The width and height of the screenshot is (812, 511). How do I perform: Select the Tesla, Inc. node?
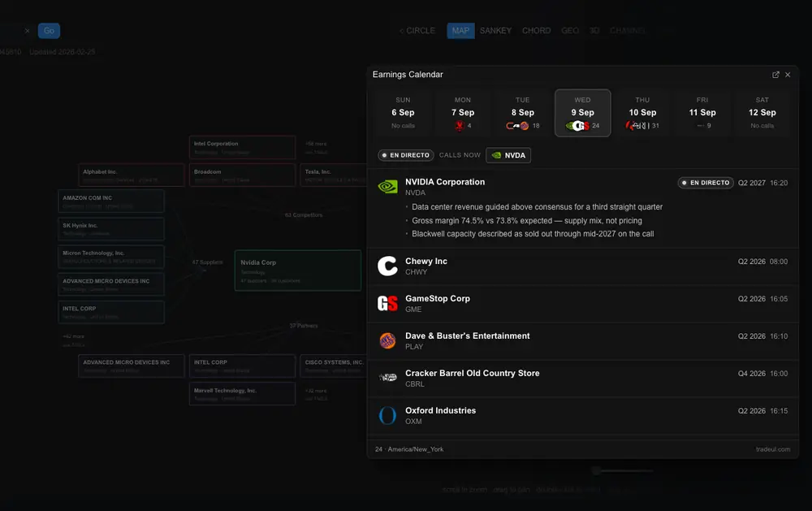pyautogui.click(x=334, y=175)
